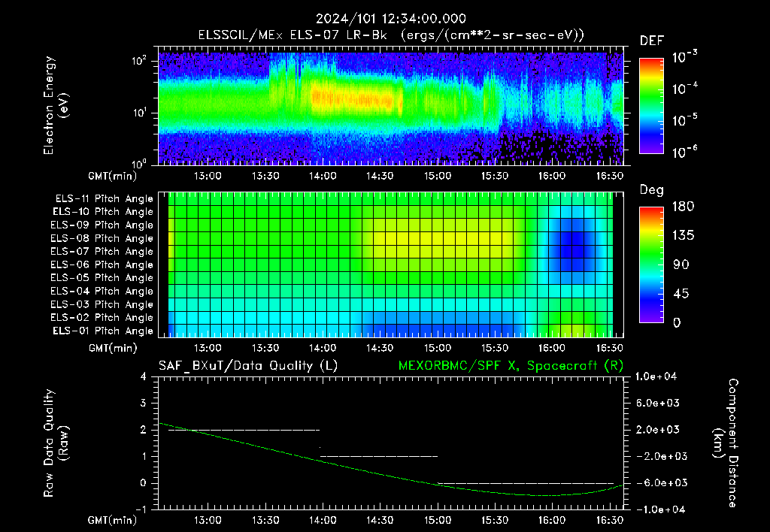The height and width of the screenshot is (532, 770).
Task: Click the DEF color bar heading
Action: coord(652,41)
